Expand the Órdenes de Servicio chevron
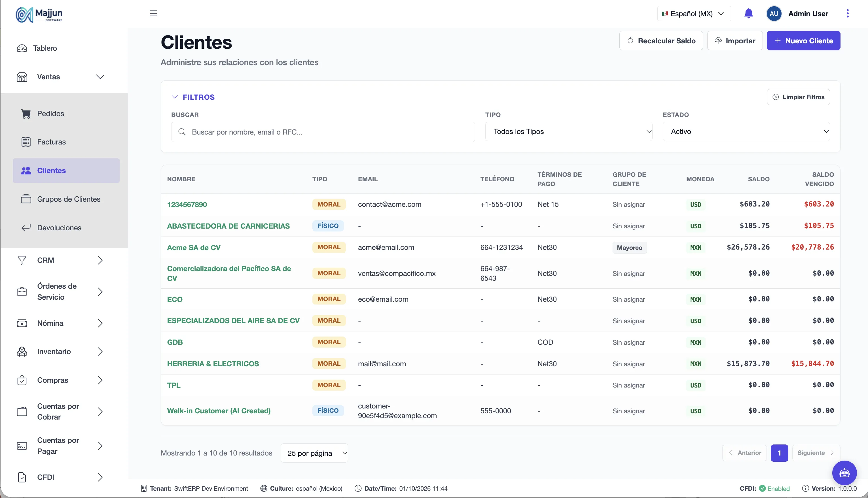The image size is (868, 498). (100, 292)
